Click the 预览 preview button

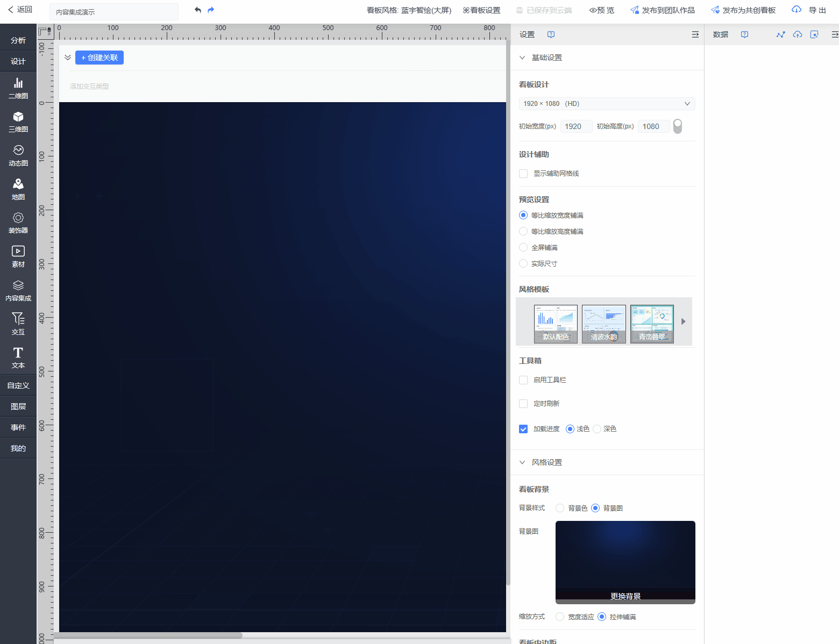click(601, 10)
